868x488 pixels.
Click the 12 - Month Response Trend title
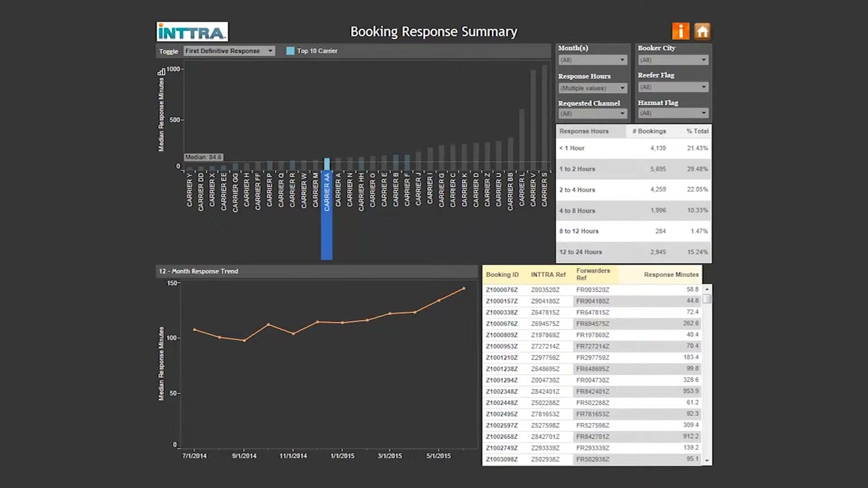coord(199,271)
